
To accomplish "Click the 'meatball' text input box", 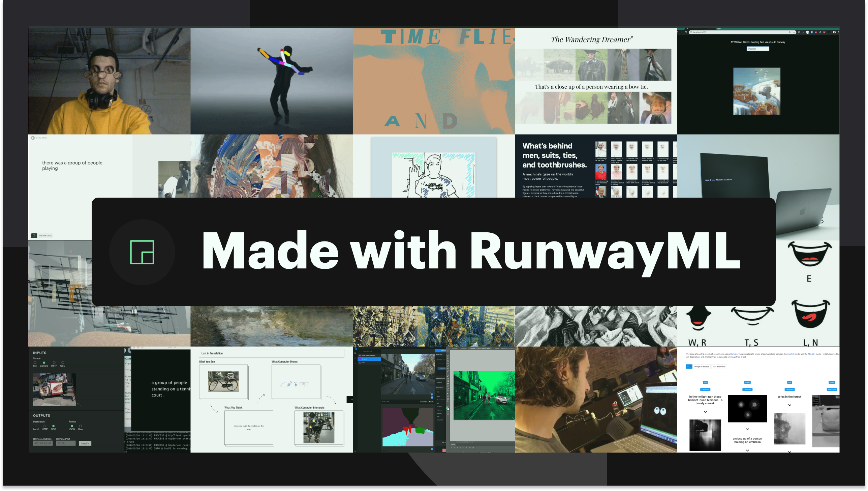I will pyautogui.click(x=758, y=49).
